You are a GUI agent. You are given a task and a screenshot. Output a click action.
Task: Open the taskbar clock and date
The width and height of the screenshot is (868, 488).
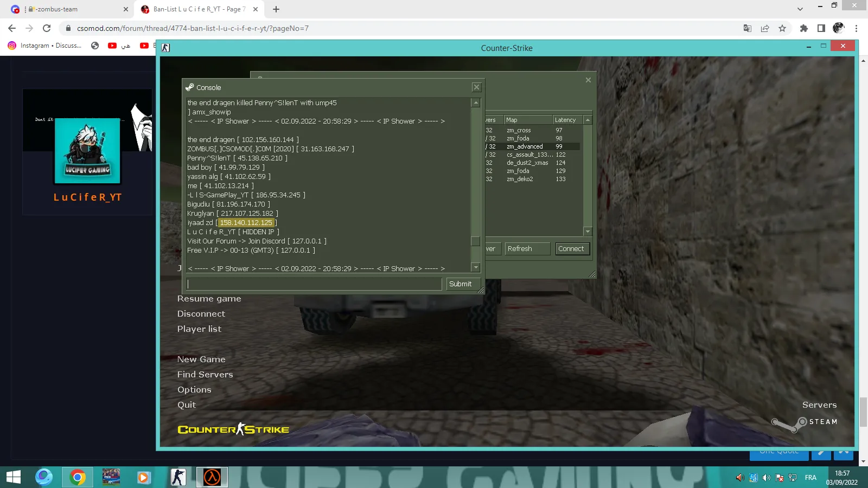[x=842, y=478]
